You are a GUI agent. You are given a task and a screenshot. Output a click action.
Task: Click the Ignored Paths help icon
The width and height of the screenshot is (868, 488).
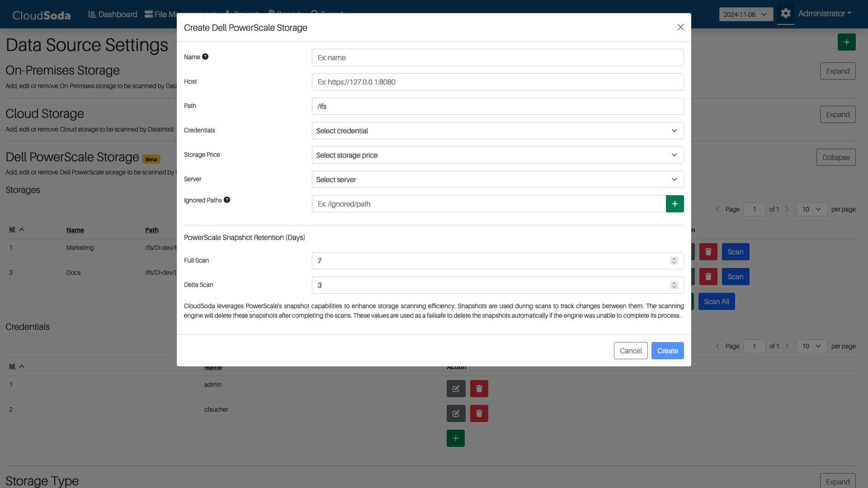tap(227, 200)
